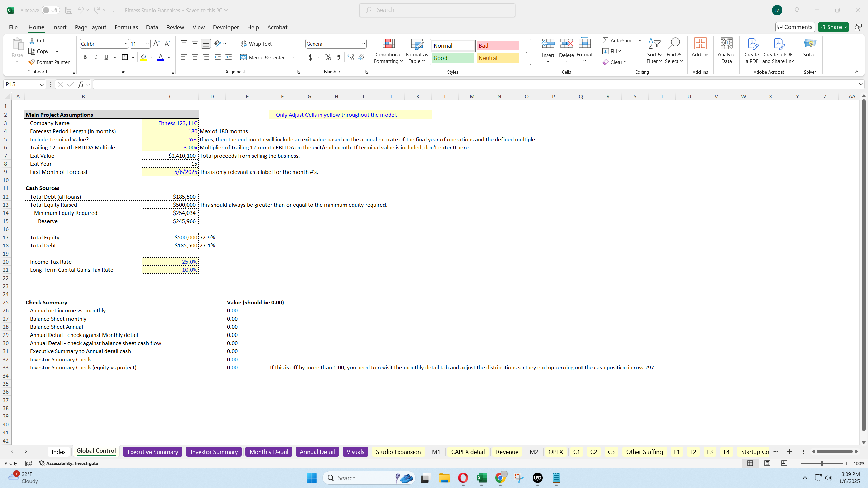Viewport: 868px width, 488px height.
Task: Toggle Italic formatting
Action: coord(96,57)
